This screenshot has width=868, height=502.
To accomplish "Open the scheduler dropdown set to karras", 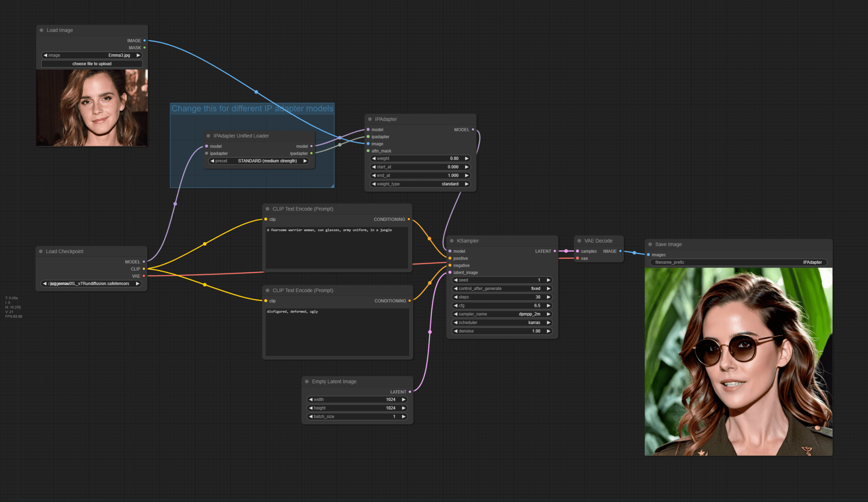I will [502, 323].
